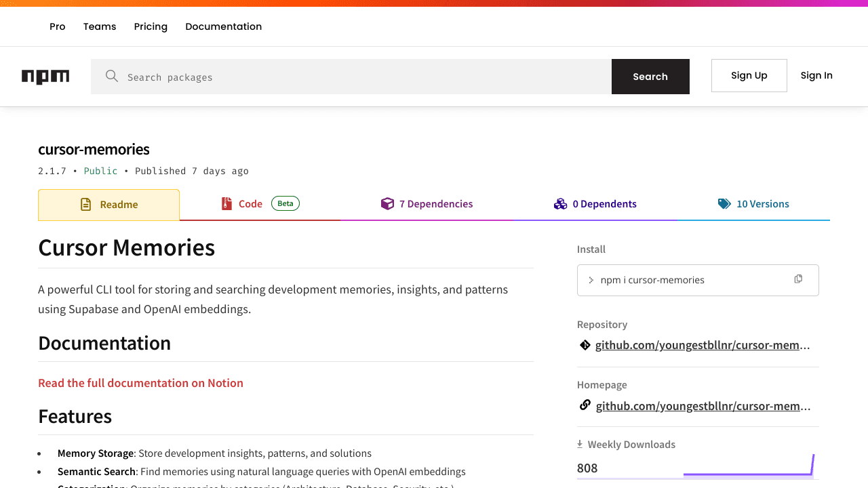
Task: Click the Readme file icon
Action: pos(85,204)
